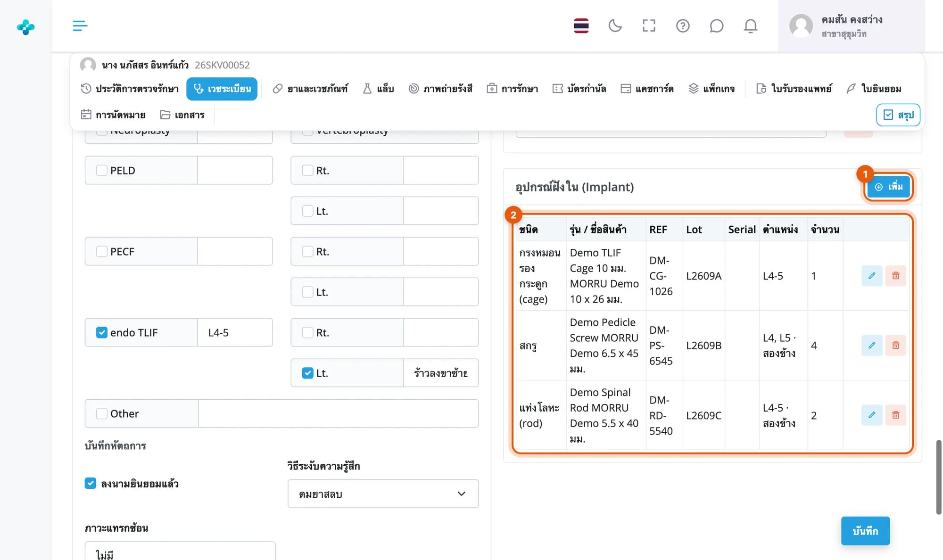
Task: Open the บัตรกำนัล tab
Action: click(x=579, y=89)
